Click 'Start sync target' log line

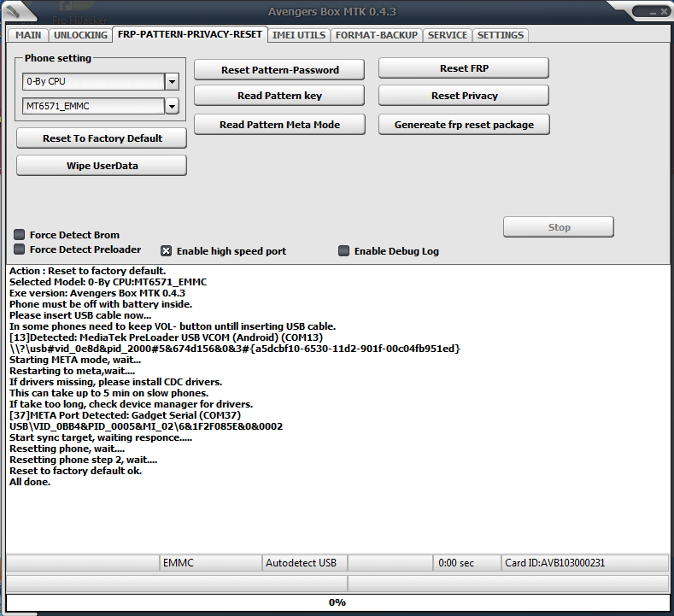tap(101, 437)
